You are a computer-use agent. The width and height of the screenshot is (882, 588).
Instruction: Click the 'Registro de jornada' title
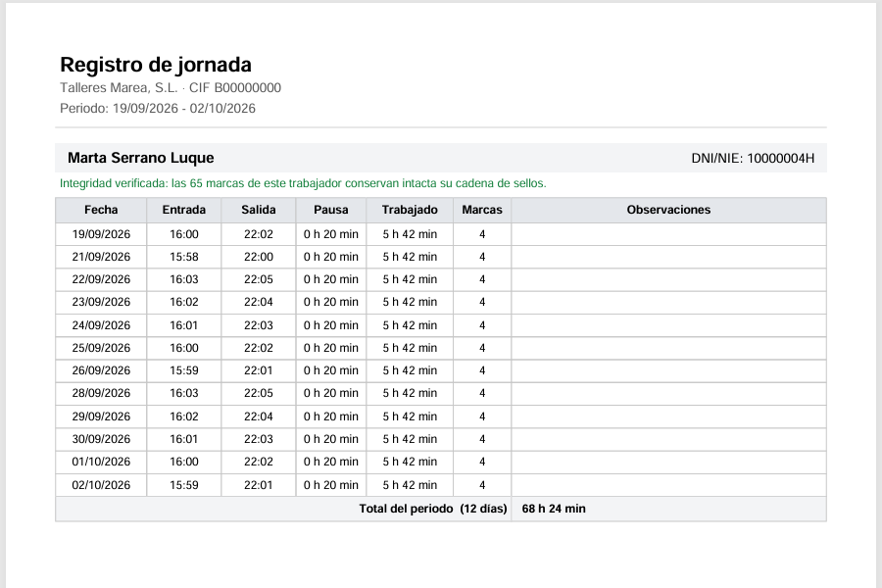coord(156,65)
